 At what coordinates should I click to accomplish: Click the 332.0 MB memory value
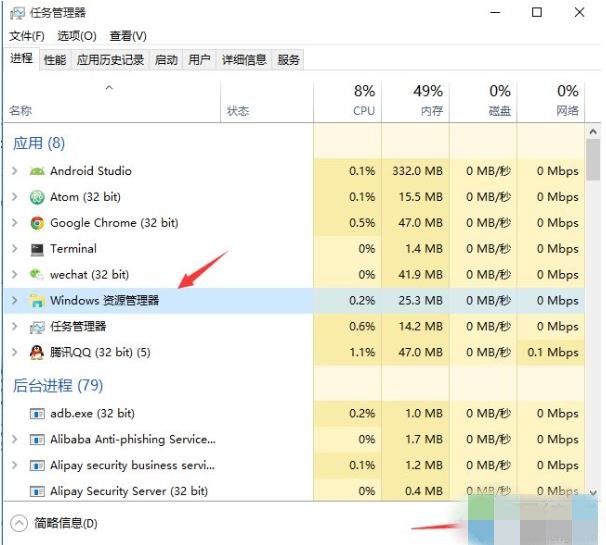coord(417,171)
